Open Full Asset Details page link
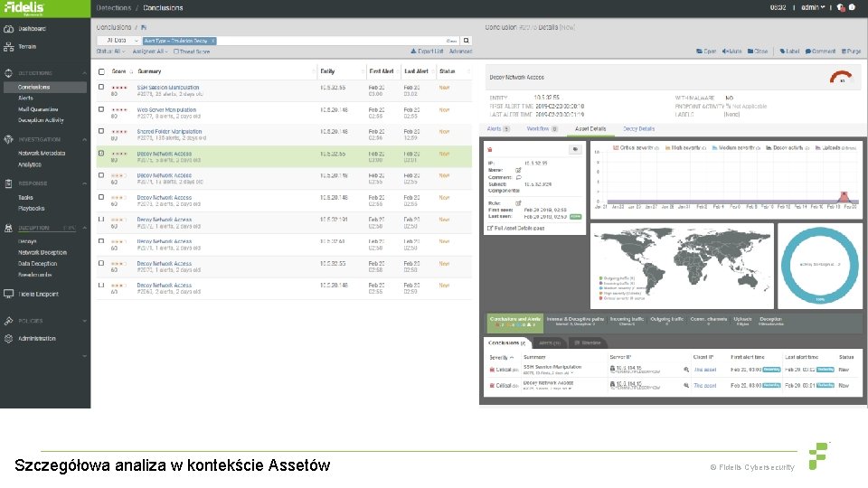868x488 pixels. pos(516,228)
